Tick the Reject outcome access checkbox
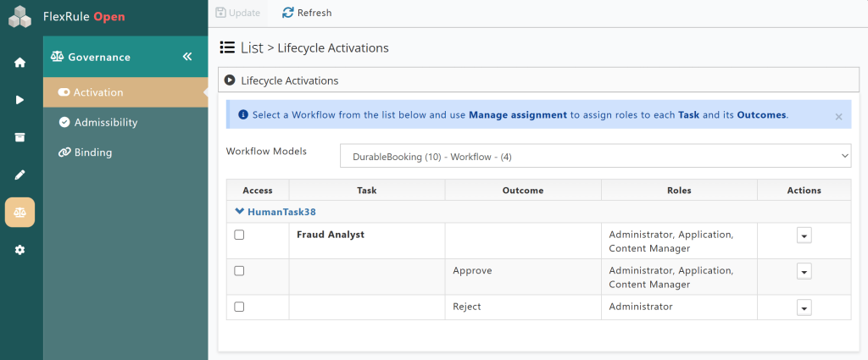This screenshot has width=868, height=360. [x=239, y=307]
